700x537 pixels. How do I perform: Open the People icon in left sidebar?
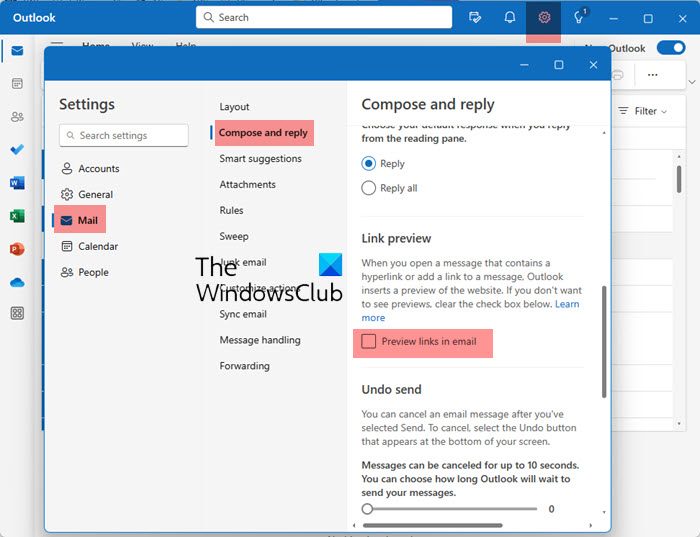coord(17,117)
